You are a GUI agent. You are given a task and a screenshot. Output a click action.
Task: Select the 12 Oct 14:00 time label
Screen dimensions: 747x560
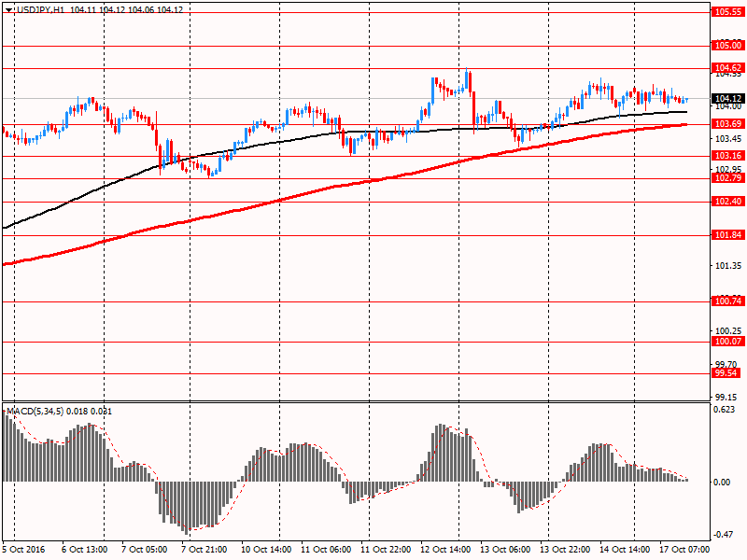tap(445, 549)
